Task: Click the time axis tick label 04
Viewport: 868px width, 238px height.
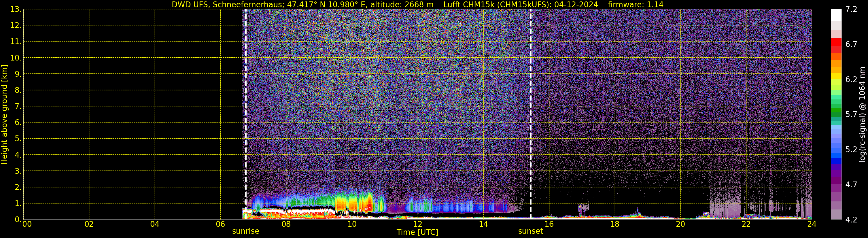Action: pos(155,224)
